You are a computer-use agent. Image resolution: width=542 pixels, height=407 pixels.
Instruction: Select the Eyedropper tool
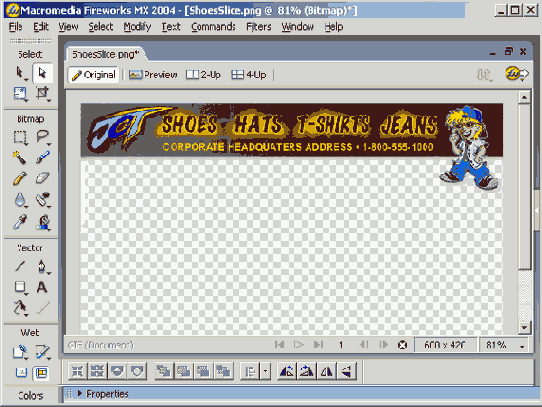coord(20,222)
